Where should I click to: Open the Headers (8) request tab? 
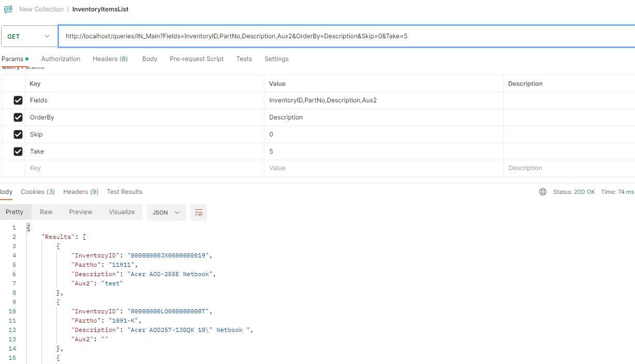pos(110,59)
